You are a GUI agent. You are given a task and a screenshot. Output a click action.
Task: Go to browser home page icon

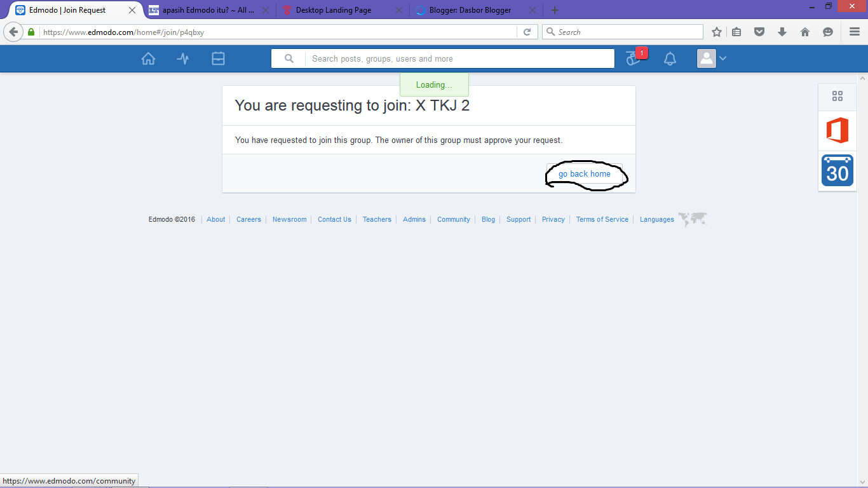805,32
